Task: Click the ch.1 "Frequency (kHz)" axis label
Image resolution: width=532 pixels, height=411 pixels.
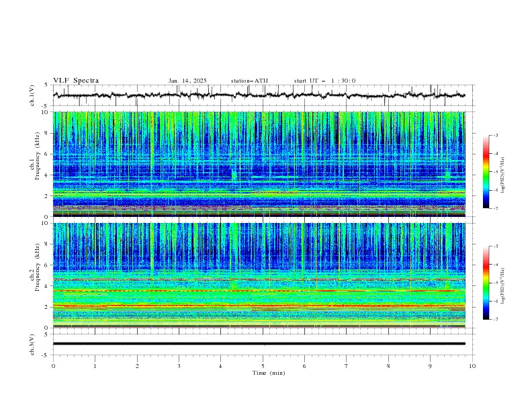Action: click(38, 156)
